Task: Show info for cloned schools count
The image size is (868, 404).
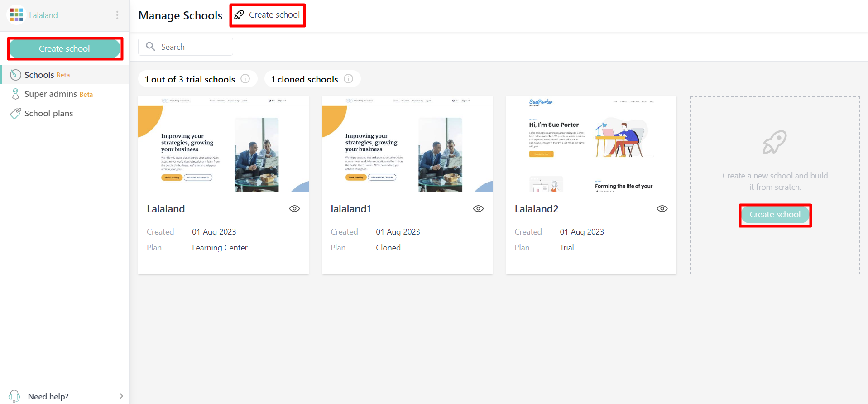Action: tap(348, 79)
